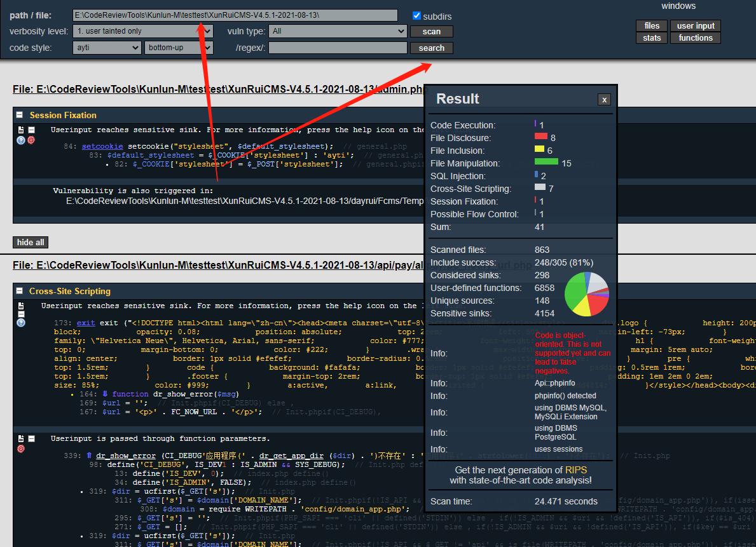756x547 pixels.
Task: Focus the path / file input field
Action: click(x=235, y=15)
